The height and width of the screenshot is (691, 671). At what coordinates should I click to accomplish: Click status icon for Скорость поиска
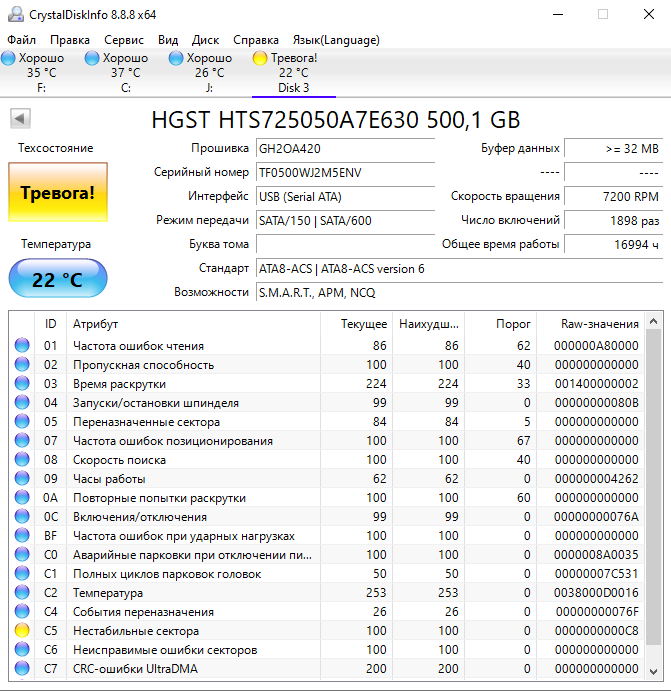click(x=22, y=459)
